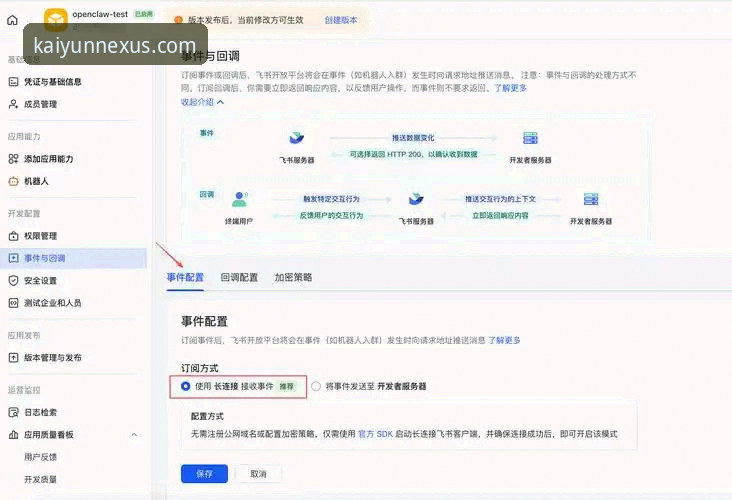Click the 凭证与基础信息 sidebar icon
732x500 pixels.
point(14,82)
